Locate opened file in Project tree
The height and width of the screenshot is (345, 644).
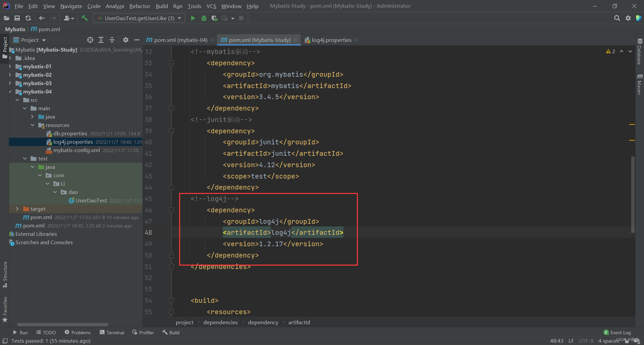90,40
